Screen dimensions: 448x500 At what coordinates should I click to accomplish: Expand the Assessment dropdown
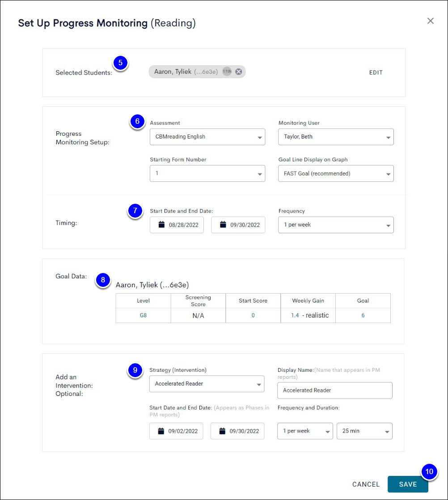[207, 137]
